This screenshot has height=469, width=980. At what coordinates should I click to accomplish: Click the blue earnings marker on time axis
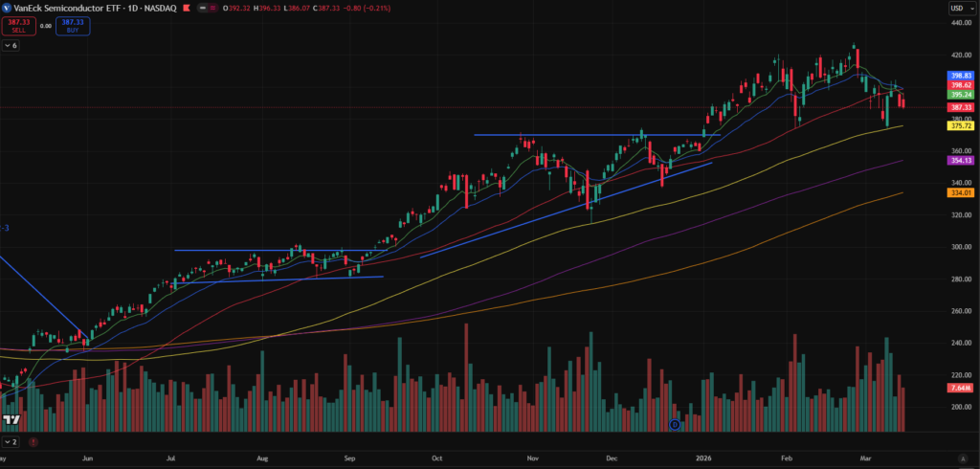(x=674, y=423)
